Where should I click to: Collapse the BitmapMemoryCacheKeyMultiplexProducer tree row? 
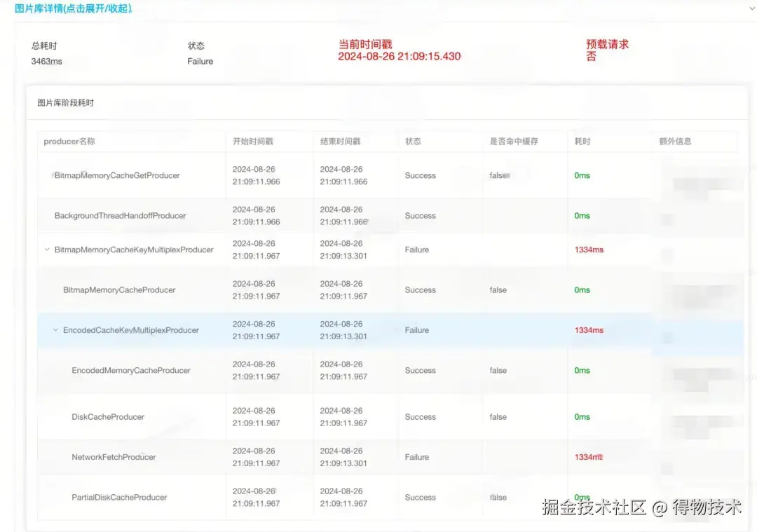click(47, 250)
